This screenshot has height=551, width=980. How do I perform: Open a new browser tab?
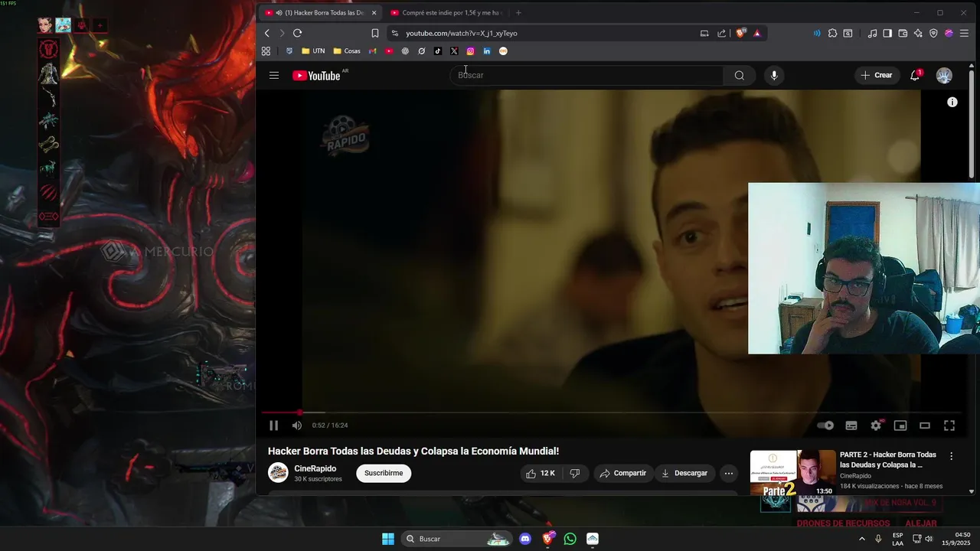coord(518,12)
